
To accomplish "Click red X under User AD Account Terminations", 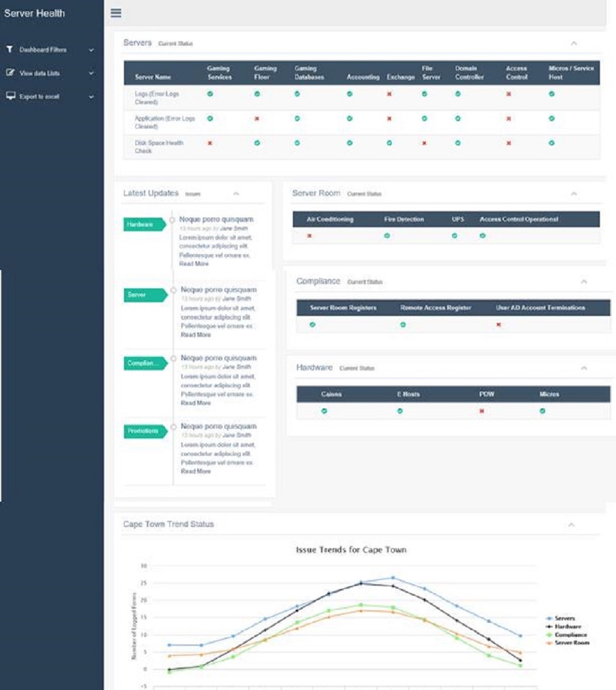I will (499, 325).
